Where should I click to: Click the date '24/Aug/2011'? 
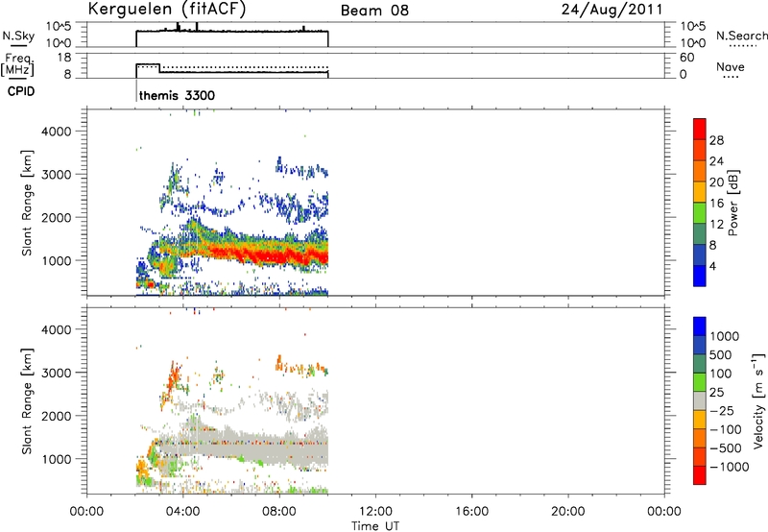click(x=612, y=10)
